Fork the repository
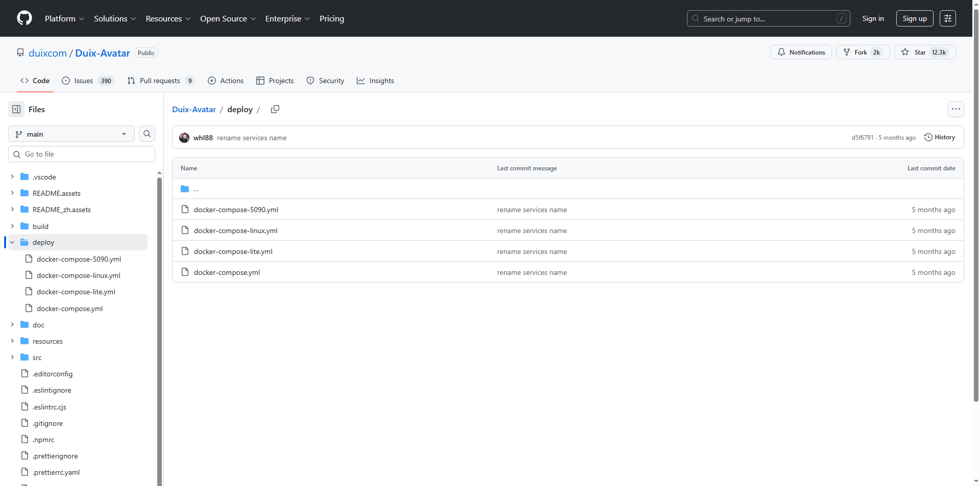Image resolution: width=980 pixels, height=486 pixels. click(863, 52)
